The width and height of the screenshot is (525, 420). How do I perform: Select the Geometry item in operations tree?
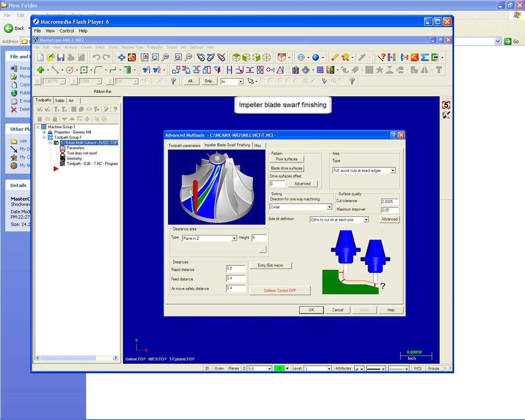click(74, 158)
